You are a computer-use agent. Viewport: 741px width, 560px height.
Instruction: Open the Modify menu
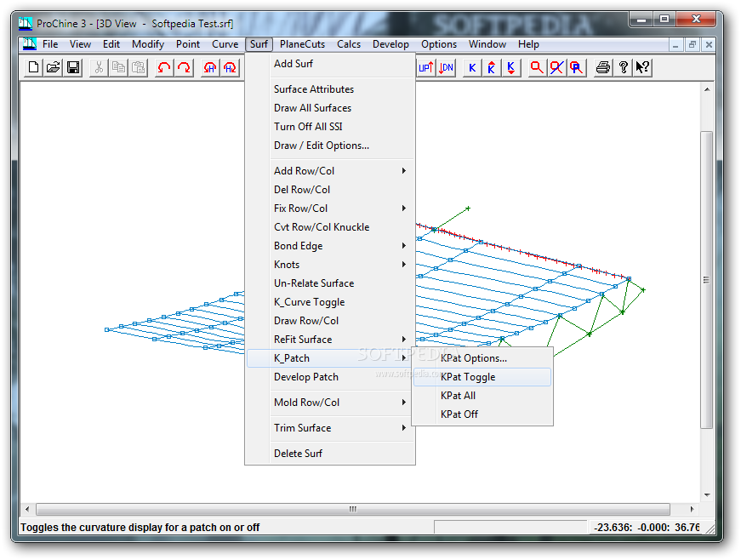pyautogui.click(x=148, y=44)
